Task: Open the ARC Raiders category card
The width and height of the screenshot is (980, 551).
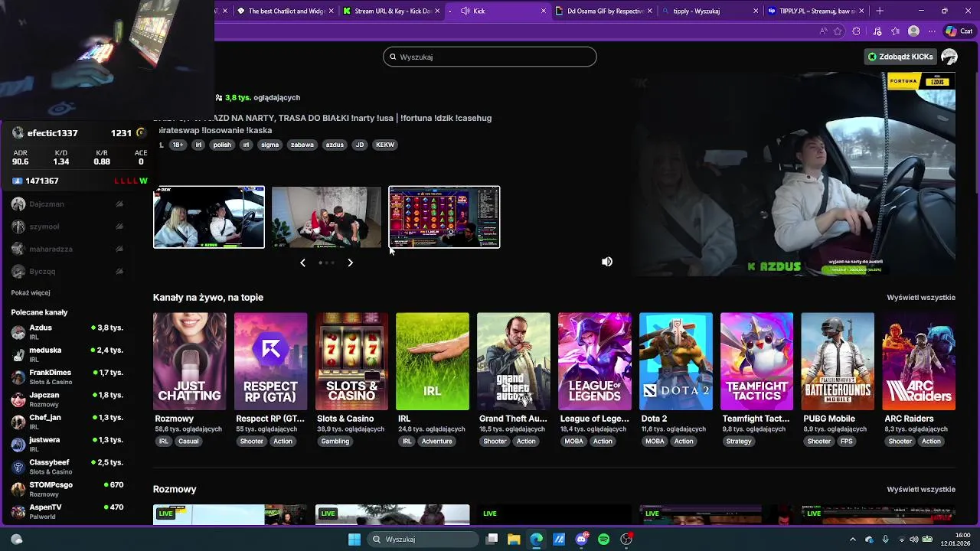Action: [x=919, y=361]
